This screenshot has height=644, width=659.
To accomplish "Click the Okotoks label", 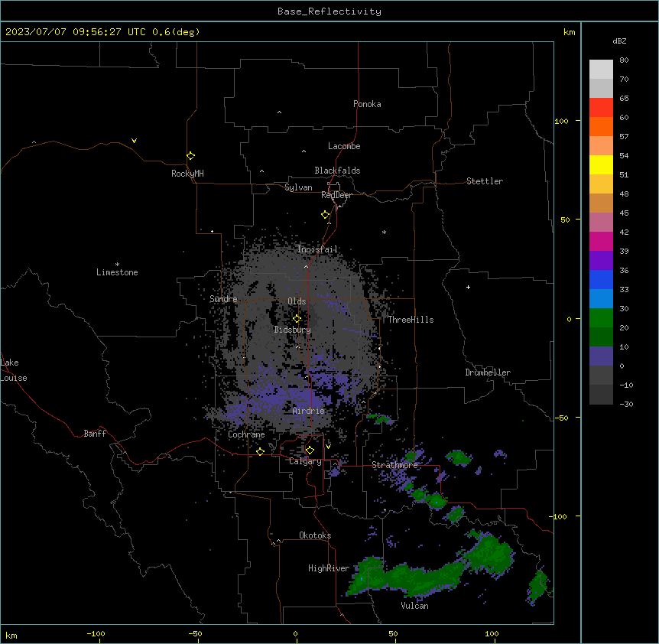I will [315, 535].
